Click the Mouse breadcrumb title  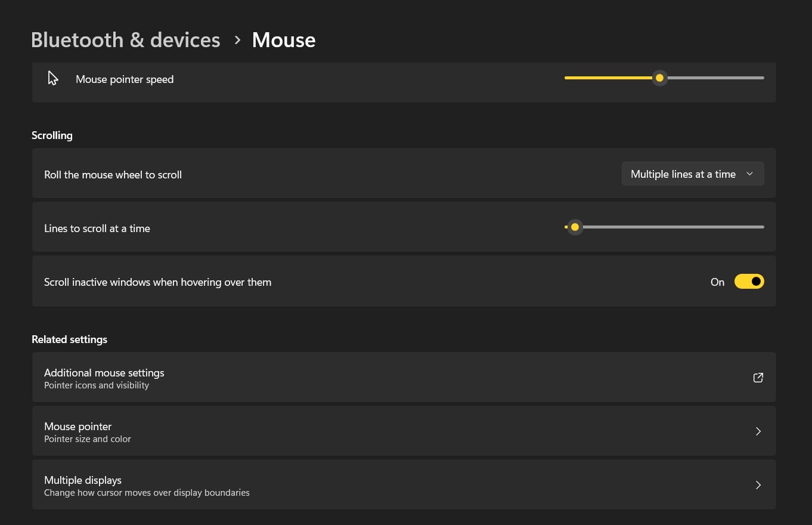point(283,39)
